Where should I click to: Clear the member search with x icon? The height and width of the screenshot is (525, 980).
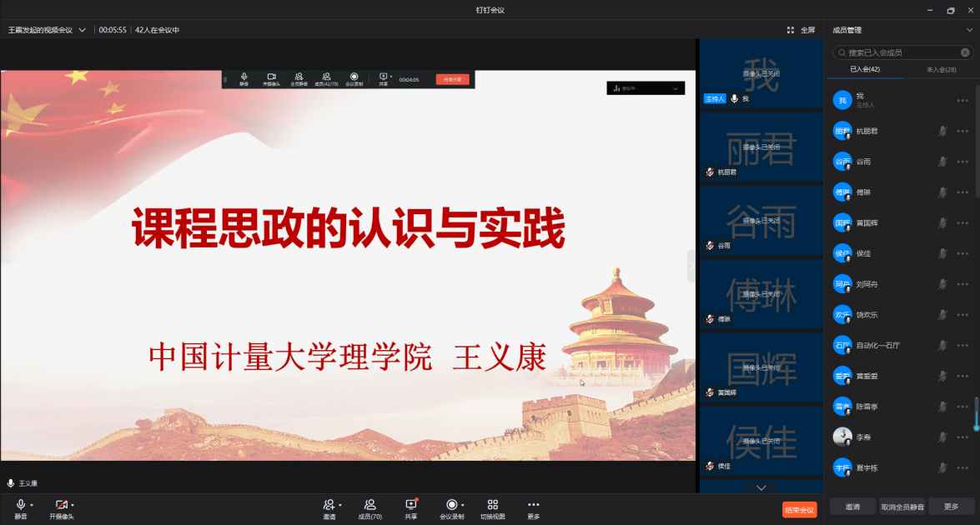click(965, 52)
